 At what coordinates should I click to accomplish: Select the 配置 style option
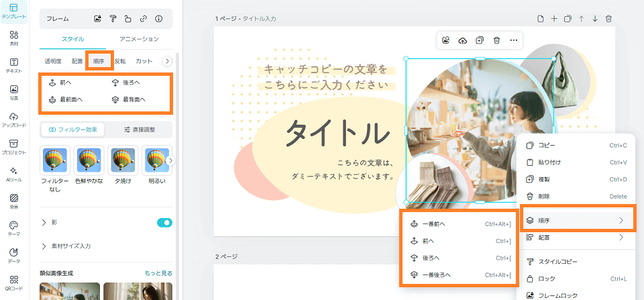(76, 61)
